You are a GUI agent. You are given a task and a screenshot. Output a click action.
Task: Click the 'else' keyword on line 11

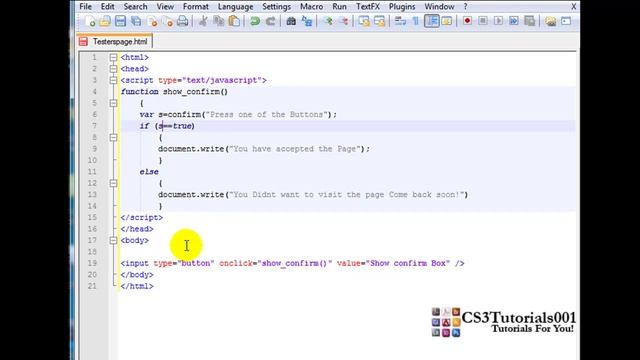click(149, 172)
